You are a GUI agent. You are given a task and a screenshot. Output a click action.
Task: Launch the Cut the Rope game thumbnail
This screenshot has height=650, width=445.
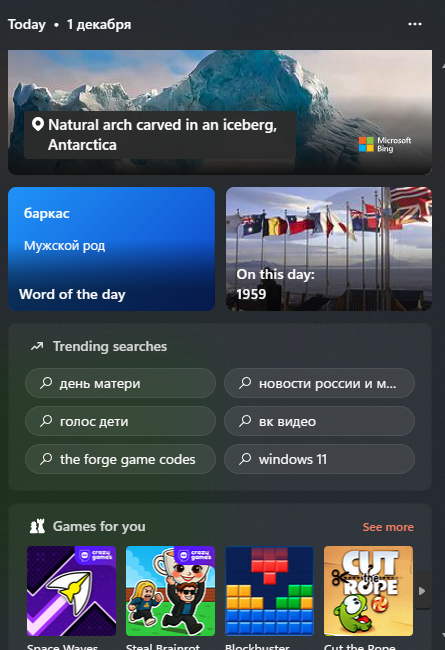pyautogui.click(x=368, y=591)
